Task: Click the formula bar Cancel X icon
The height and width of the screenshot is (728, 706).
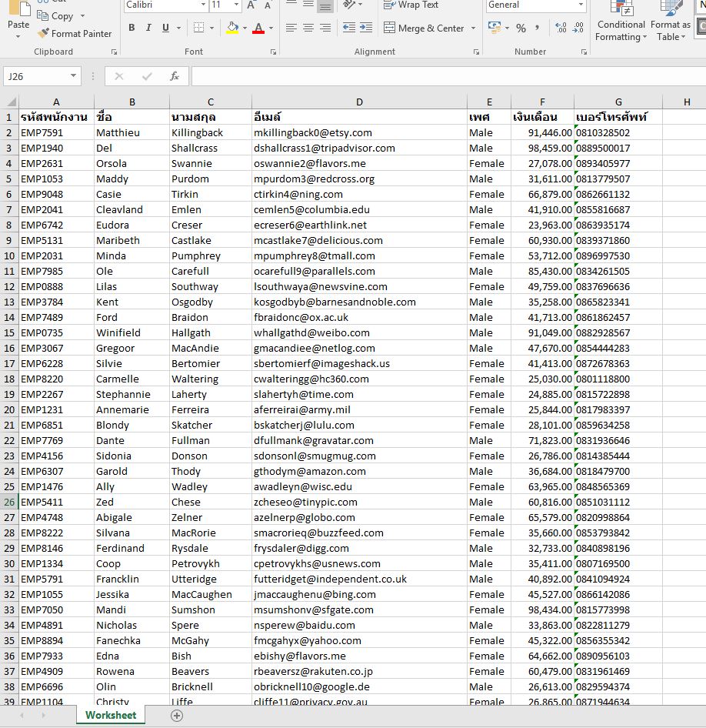Action: coord(119,76)
